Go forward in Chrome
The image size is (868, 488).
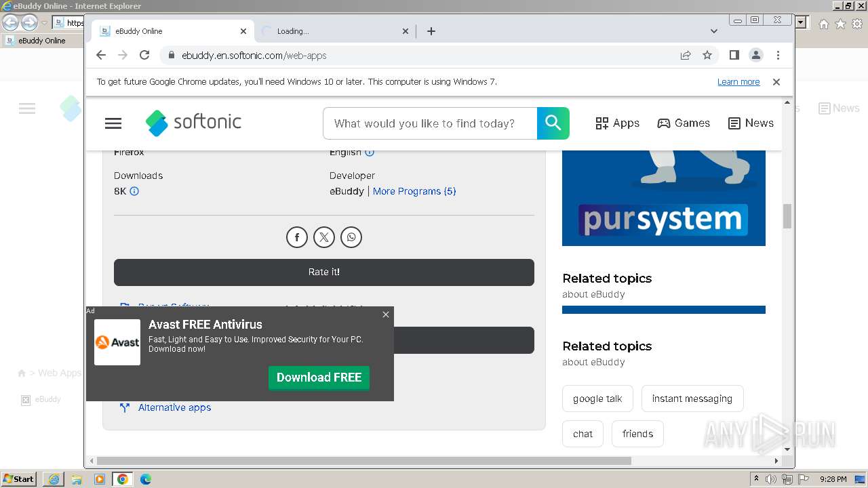click(x=123, y=55)
